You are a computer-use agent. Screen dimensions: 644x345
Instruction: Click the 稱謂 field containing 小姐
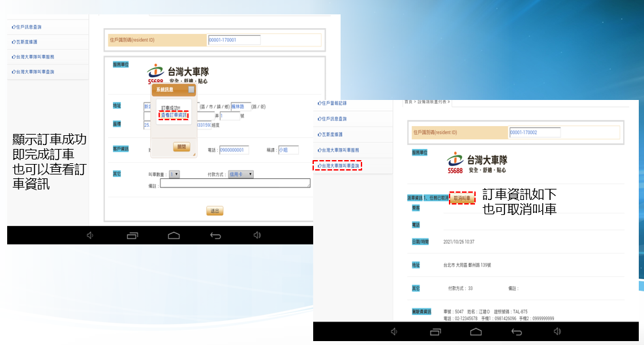click(288, 150)
